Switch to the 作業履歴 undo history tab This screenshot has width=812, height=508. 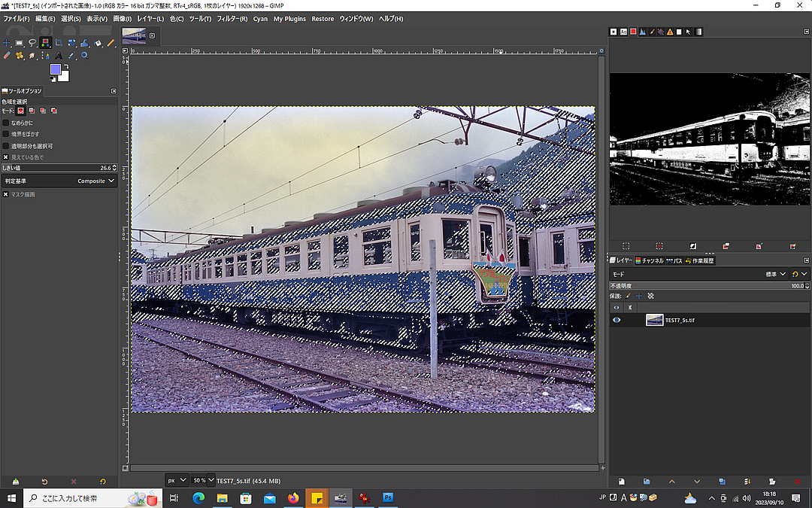click(700, 260)
